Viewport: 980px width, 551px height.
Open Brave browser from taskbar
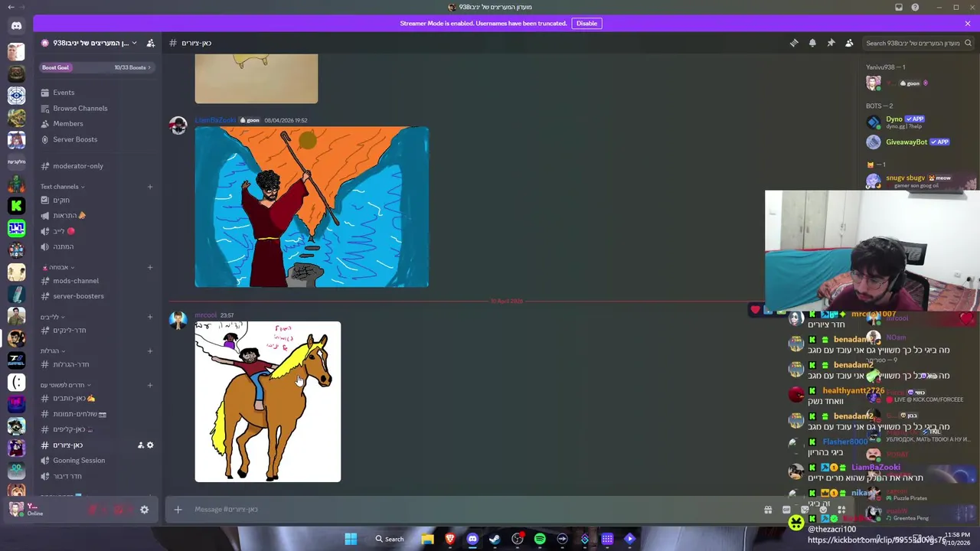pos(450,539)
